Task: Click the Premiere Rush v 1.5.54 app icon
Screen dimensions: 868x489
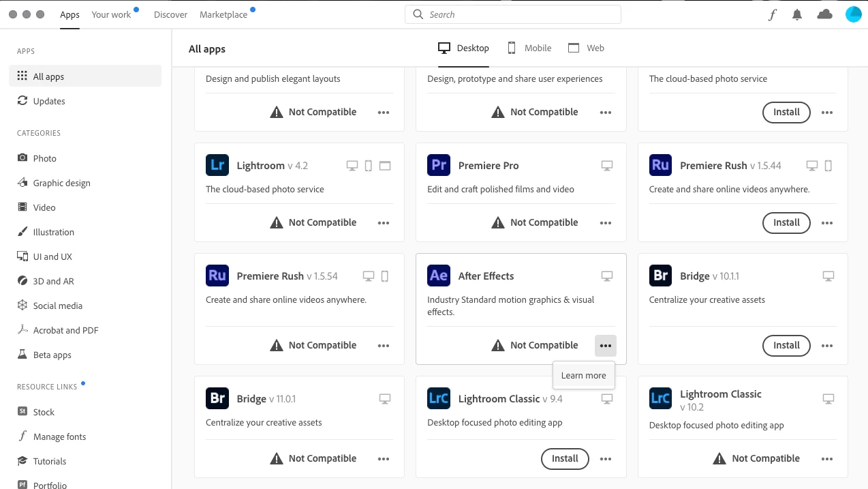Action: click(217, 276)
